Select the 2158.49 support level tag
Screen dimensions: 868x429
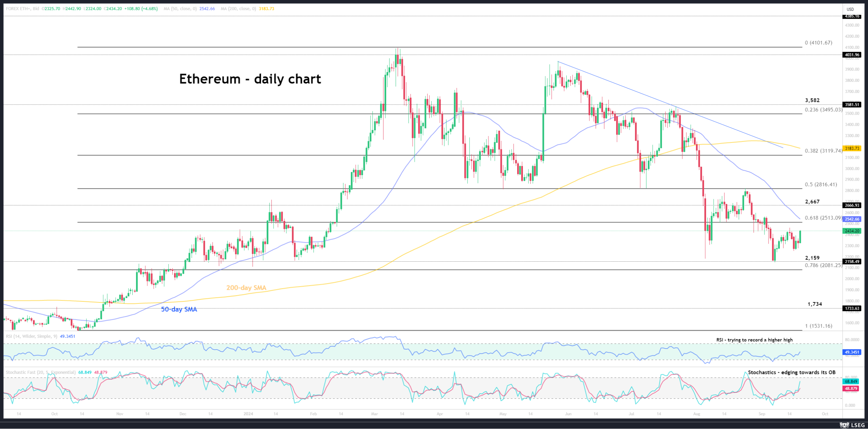[852, 262]
